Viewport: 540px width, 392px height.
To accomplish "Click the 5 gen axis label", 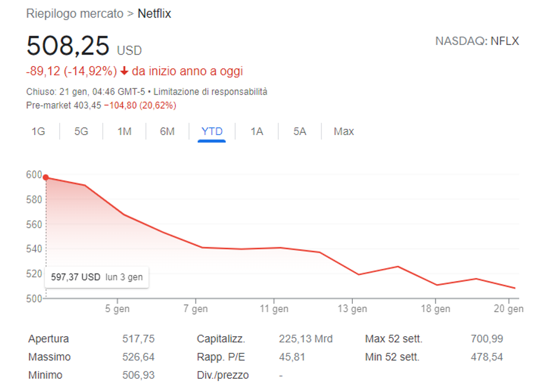I will (118, 309).
